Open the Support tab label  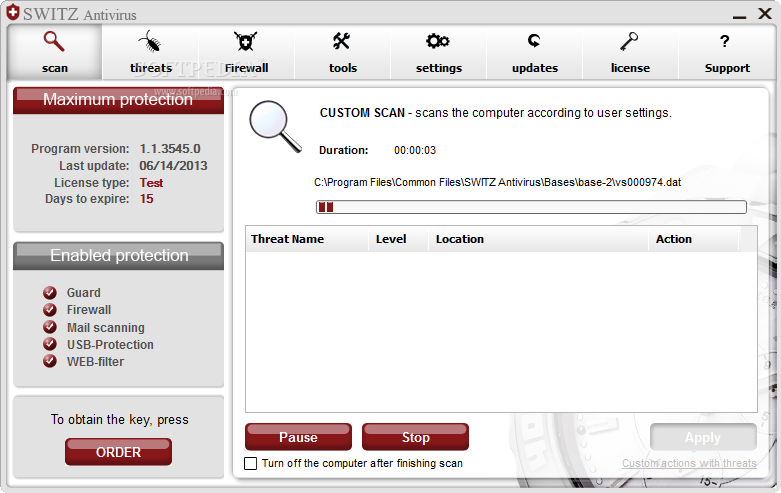tap(727, 68)
